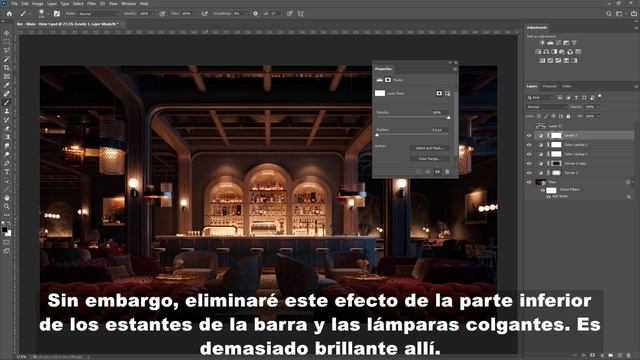
Task: Select the Eyedropper tool
Action: (x=7, y=85)
